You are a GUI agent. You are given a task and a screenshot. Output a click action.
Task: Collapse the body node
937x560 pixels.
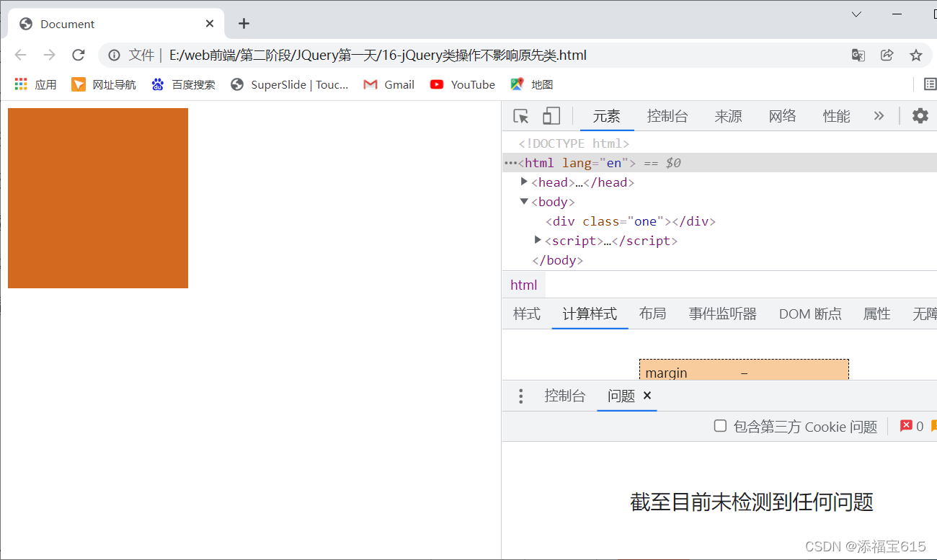click(x=524, y=201)
